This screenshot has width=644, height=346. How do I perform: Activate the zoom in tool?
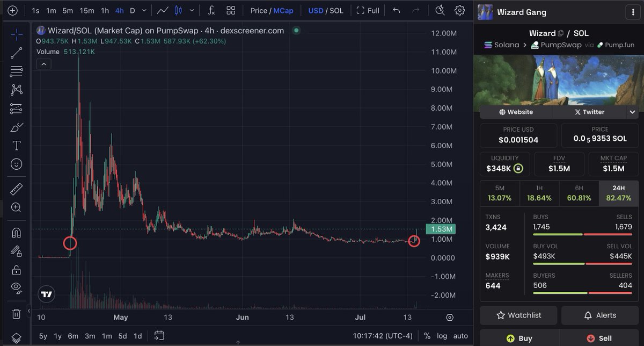pyautogui.click(x=17, y=207)
